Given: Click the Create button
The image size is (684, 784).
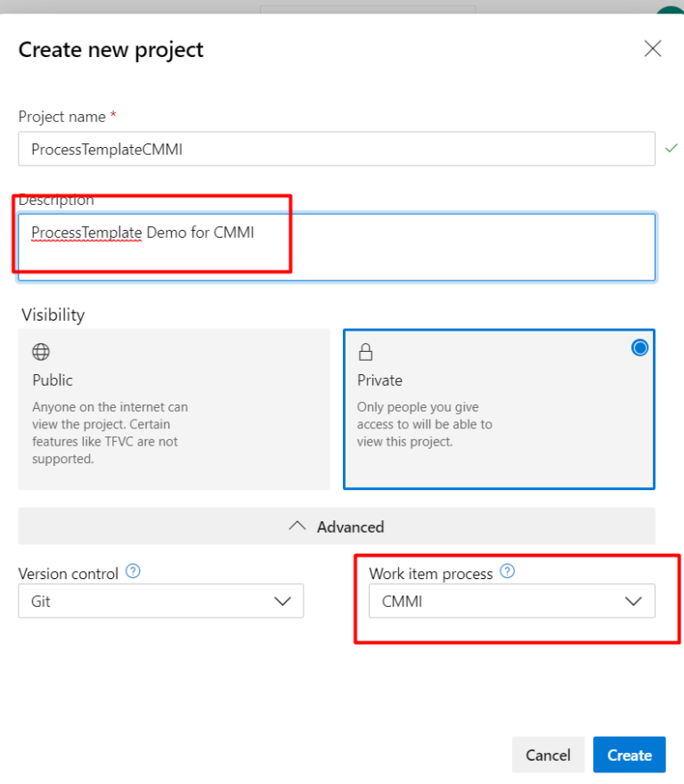Looking at the screenshot, I should click(x=629, y=755).
